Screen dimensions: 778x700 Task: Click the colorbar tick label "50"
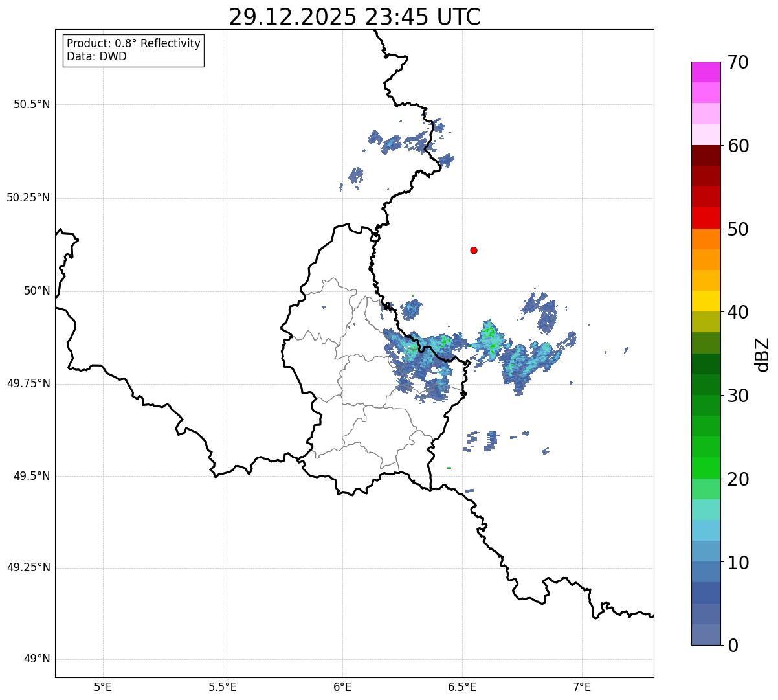pyautogui.click(x=737, y=229)
